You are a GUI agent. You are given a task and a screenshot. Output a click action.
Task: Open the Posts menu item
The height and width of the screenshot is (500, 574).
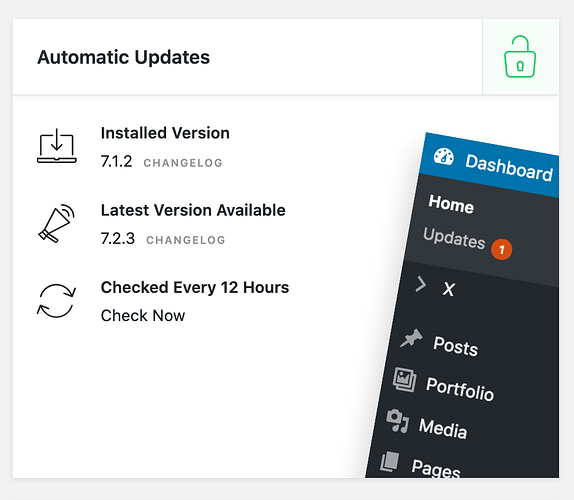455,346
